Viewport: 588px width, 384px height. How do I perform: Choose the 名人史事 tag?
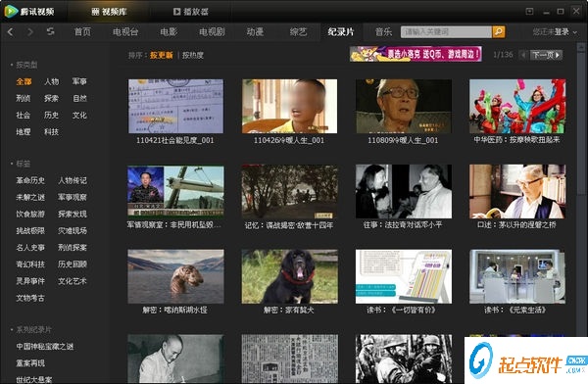pyautogui.click(x=30, y=248)
